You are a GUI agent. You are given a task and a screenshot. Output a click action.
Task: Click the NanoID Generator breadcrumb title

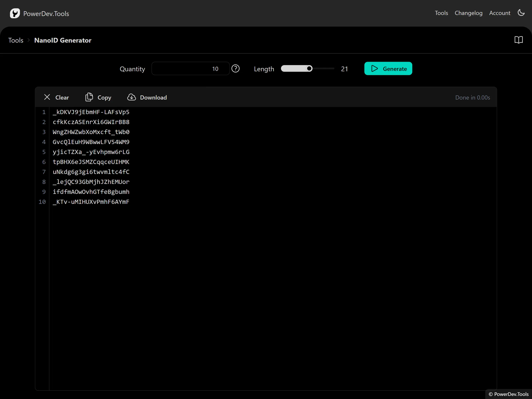[x=63, y=40]
